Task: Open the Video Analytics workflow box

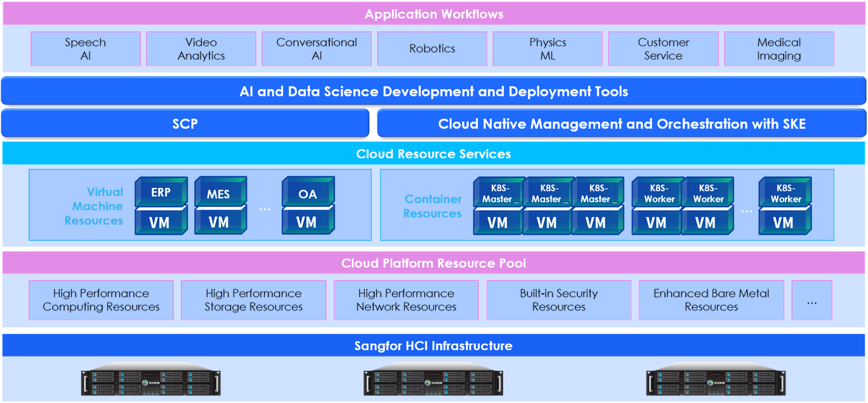Action: (201, 49)
